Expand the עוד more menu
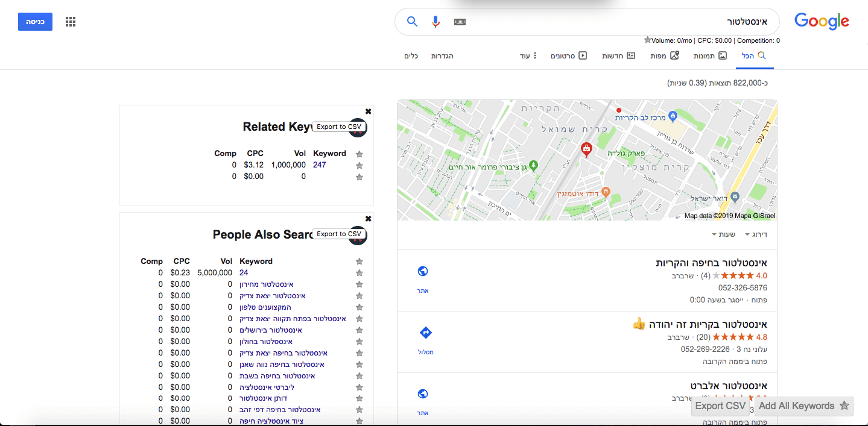This screenshot has height=426, width=868. pyautogui.click(x=528, y=56)
